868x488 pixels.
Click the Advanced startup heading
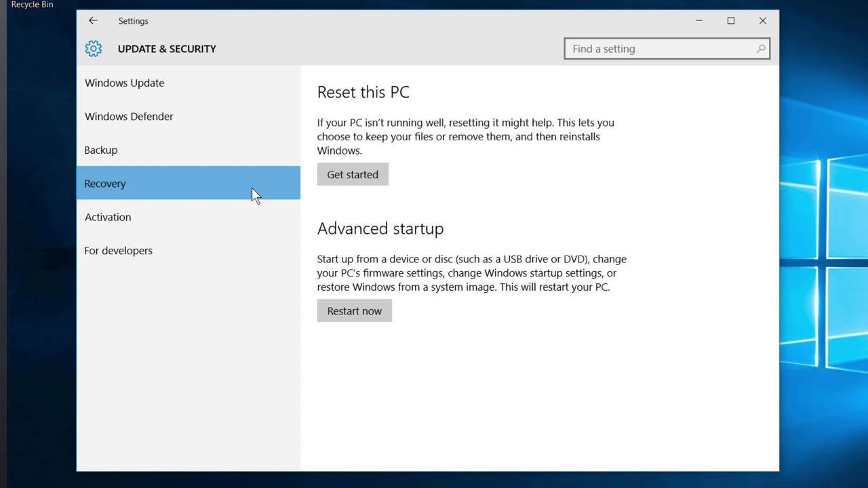coord(380,228)
